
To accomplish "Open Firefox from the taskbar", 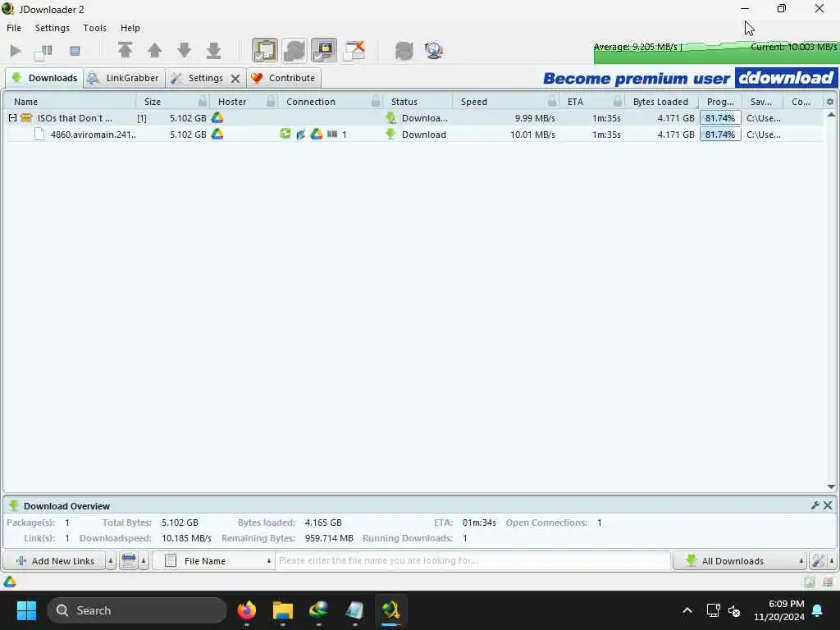I will (246, 610).
